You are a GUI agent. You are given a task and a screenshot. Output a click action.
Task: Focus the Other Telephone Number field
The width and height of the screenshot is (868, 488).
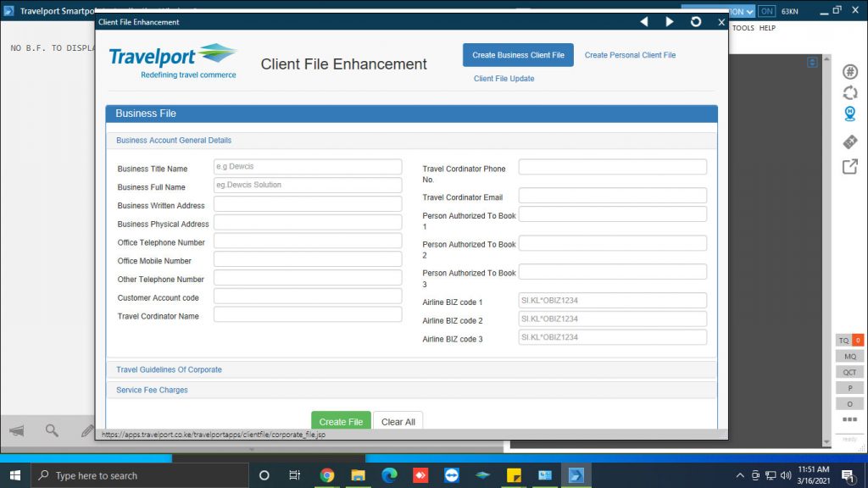[308, 277]
